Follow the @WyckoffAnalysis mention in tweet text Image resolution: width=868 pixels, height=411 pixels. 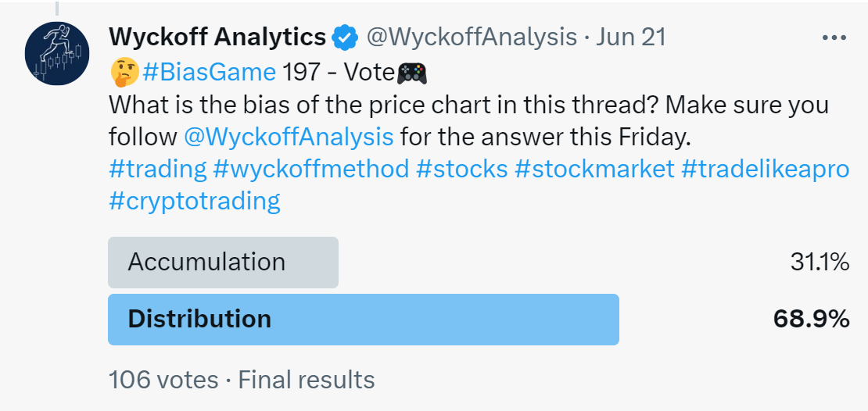pos(289,137)
